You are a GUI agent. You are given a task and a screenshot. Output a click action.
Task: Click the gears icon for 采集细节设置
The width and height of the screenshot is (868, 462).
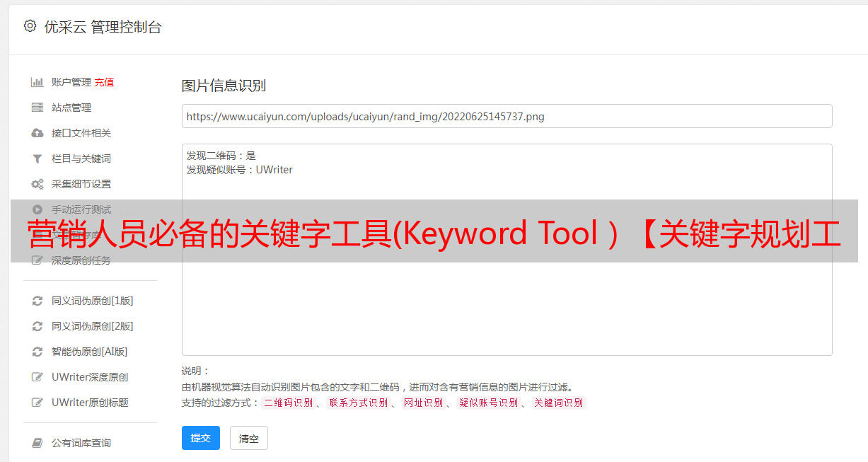(x=37, y=184)
